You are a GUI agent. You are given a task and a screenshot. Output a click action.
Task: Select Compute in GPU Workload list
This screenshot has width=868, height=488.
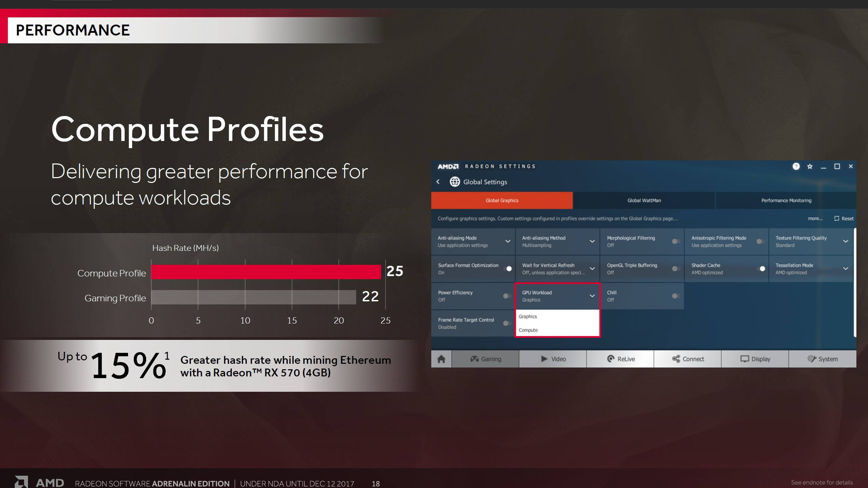557,330
